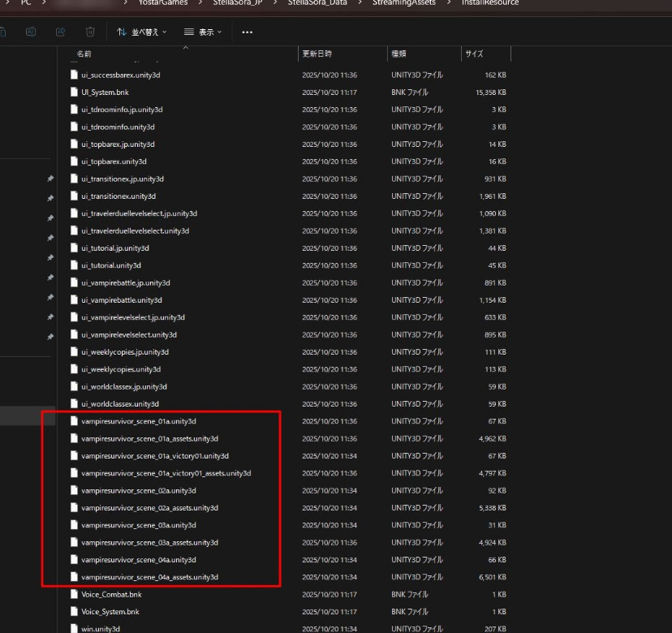Click the Delete trash icon in toolbar
This screenshot has height=633, width=672.
coord(90,32)
